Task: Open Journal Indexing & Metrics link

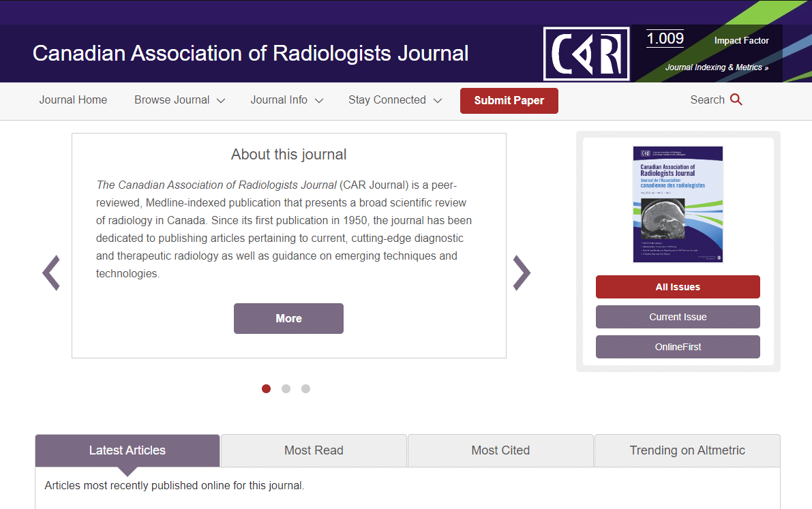Action: coord(717,67)
